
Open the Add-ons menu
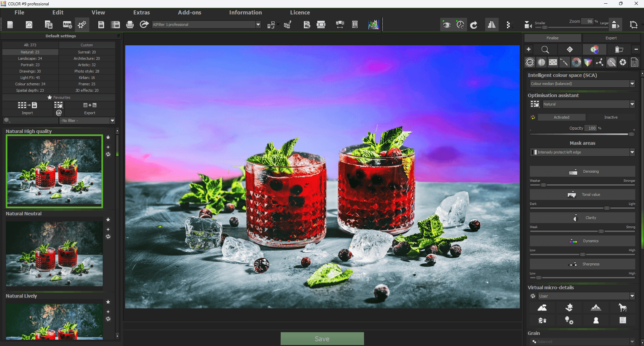(x=189, y=12)
